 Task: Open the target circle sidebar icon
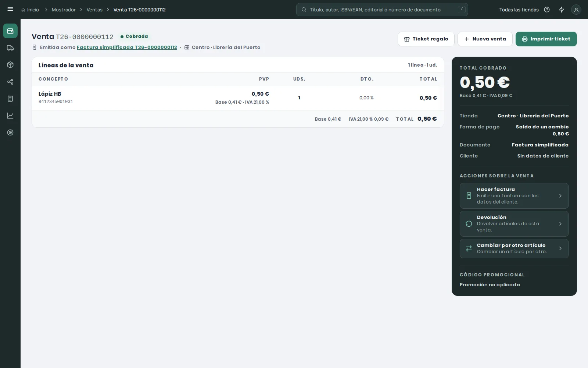coord(10,132)
